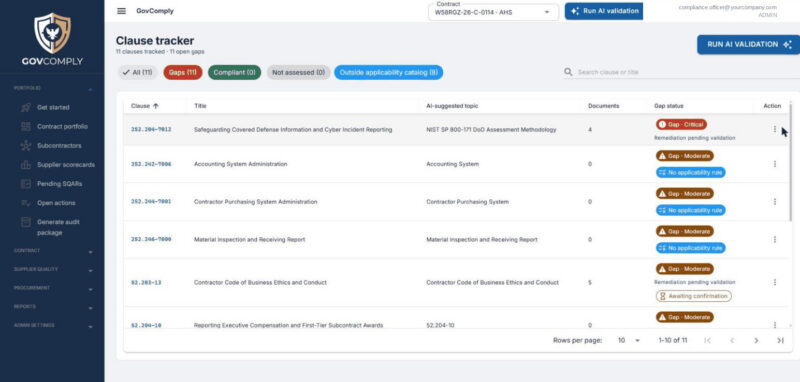Filter by Outside applicability catalog chip

389,72
